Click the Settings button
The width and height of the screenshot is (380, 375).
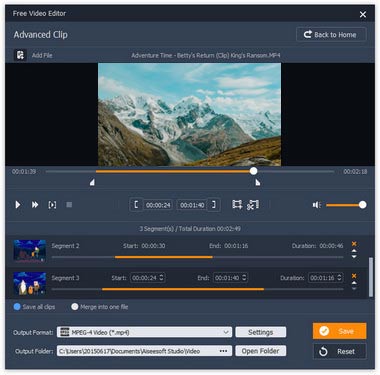260,332
